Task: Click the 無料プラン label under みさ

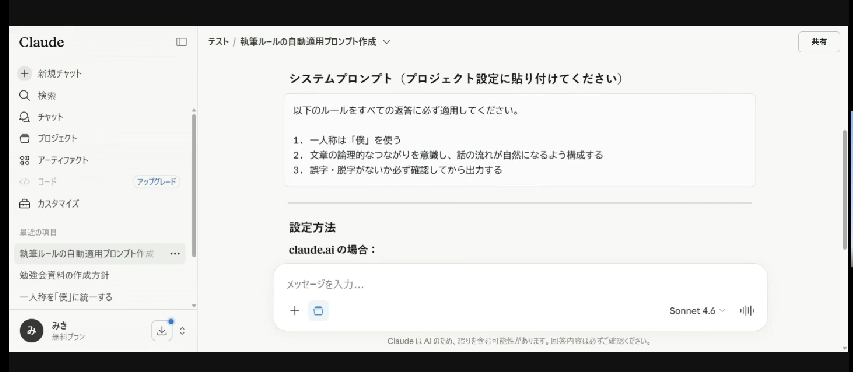Action: point(68,337)
